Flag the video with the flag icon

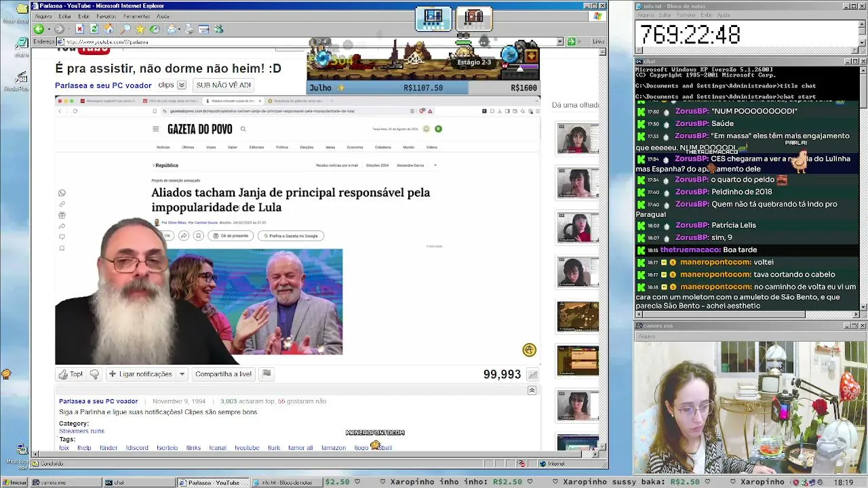pos(267,373)
